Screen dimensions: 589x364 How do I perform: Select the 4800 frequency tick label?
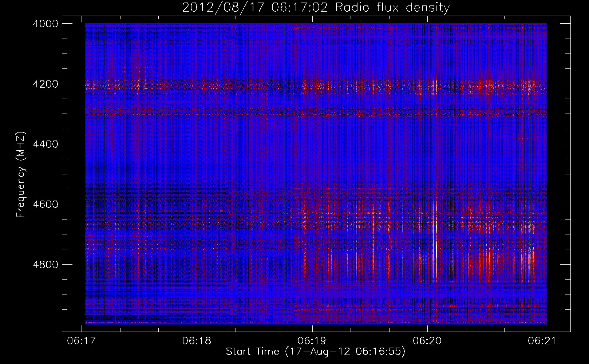coord(46,264)
